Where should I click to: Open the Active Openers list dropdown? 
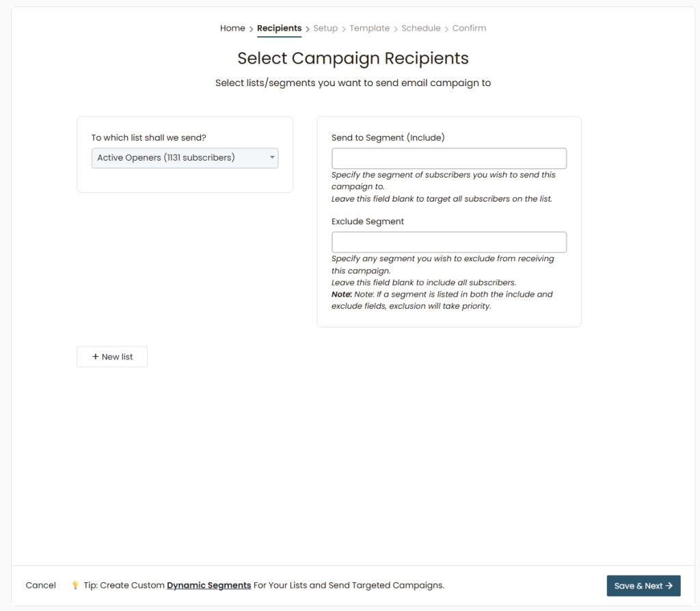coord(185,158)
